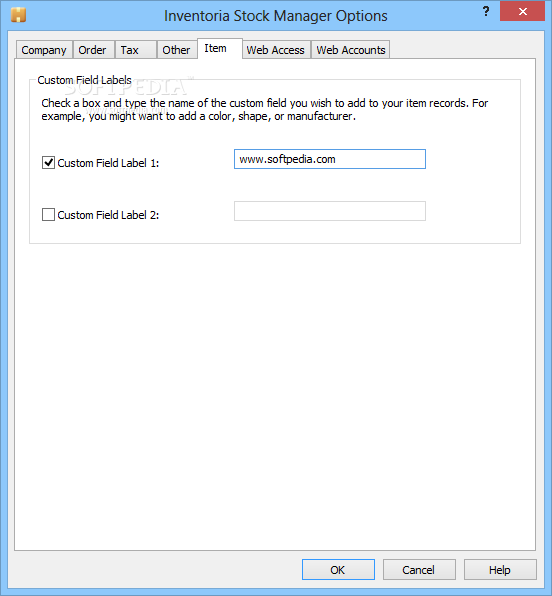552x596 pixels.
Task: Close the Options dialog window
Action: point(522,11)
